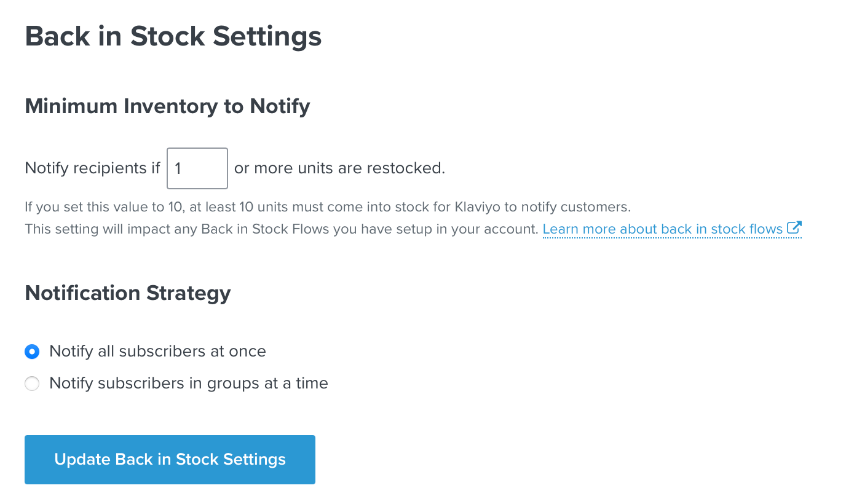The width and height of the screenshot is (846, 504).
Task: Click the Notification Strategy heading
Action: coord(128,293)
